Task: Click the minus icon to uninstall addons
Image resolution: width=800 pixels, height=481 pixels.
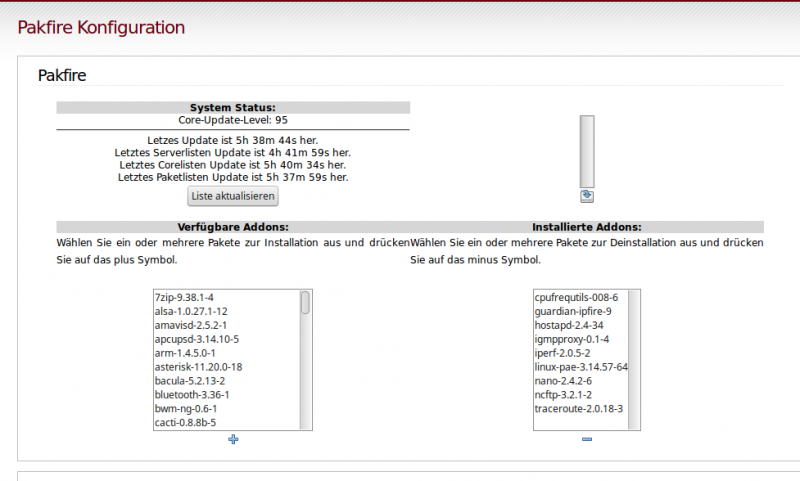Action: tap(587, 439)
